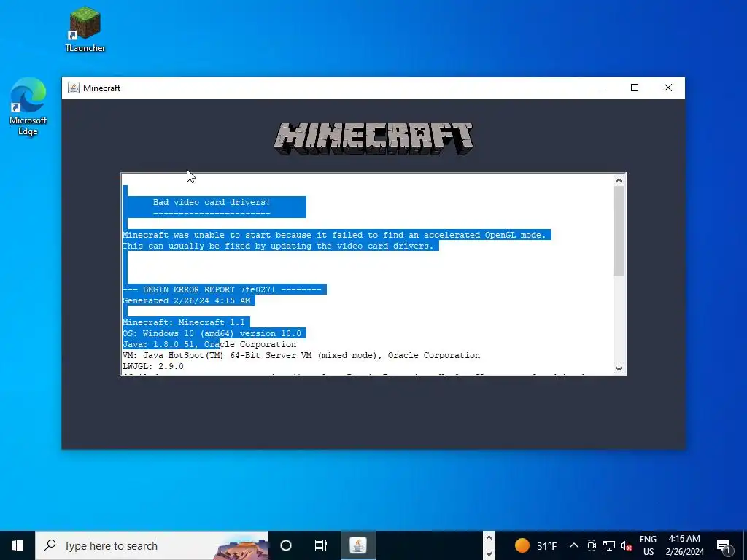
Task: Click the error report scroll-up arrow
Action: point(619,180)
